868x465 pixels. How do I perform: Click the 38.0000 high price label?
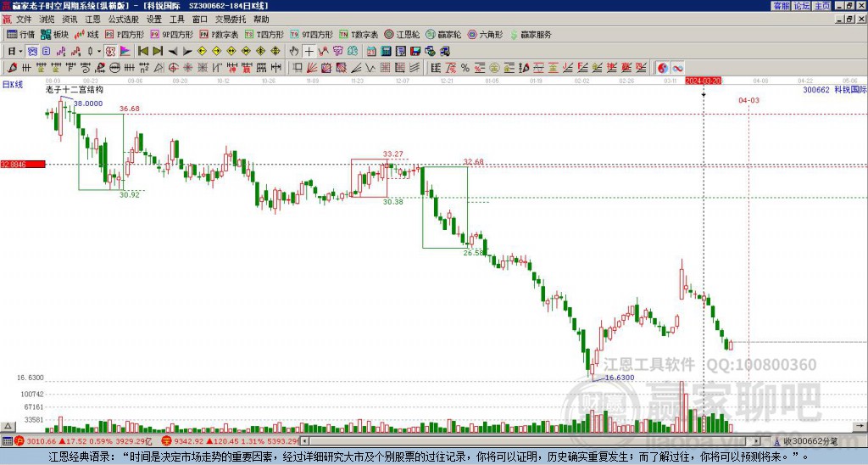click(88, 104)
